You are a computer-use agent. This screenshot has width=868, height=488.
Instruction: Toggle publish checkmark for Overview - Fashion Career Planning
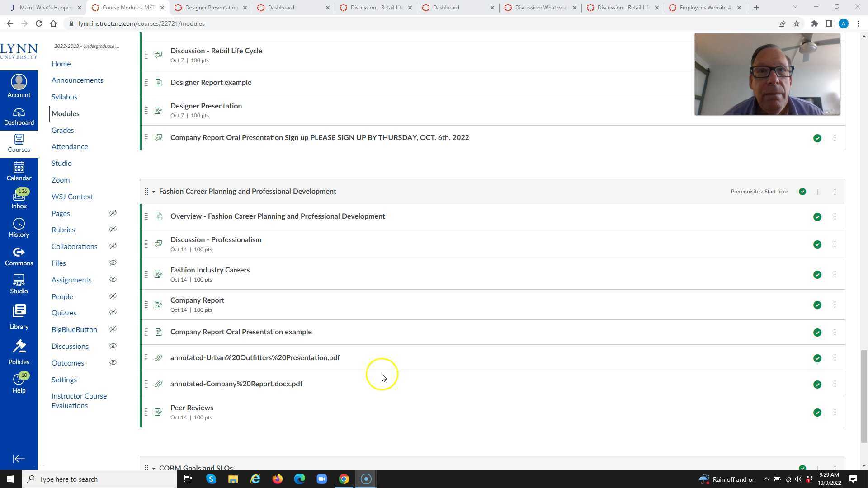coord(817,217)
